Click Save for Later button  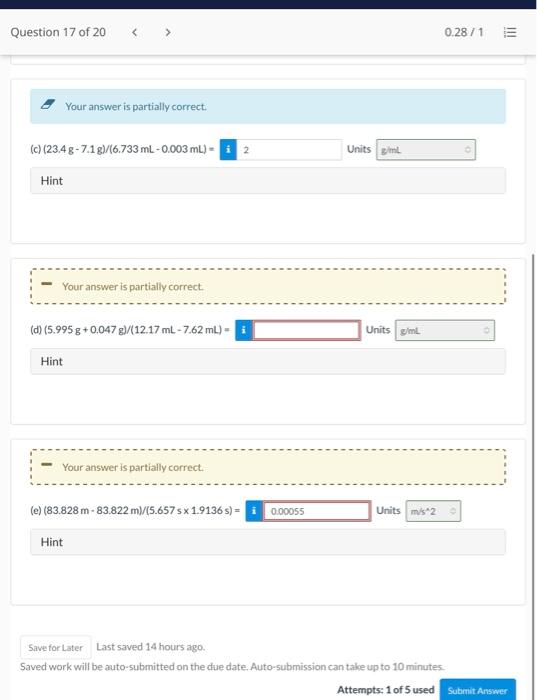56,647
